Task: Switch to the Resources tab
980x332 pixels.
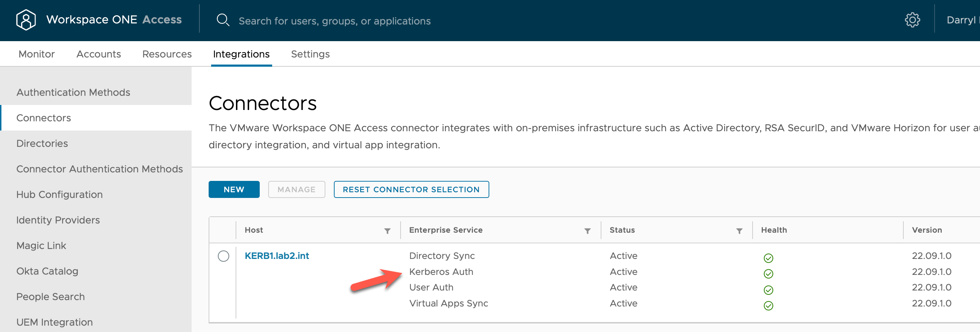Action: [167, 54]
